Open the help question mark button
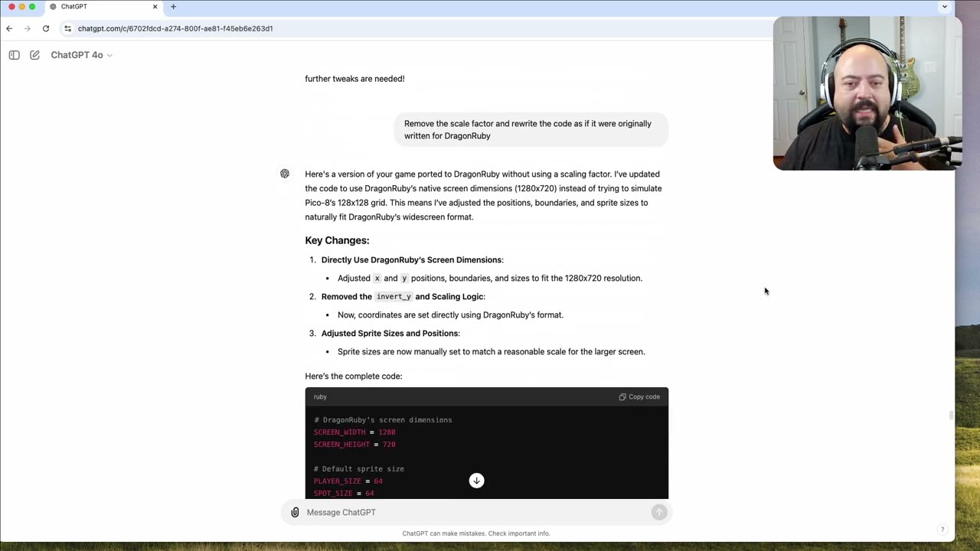980x551 pixels. 942,530
